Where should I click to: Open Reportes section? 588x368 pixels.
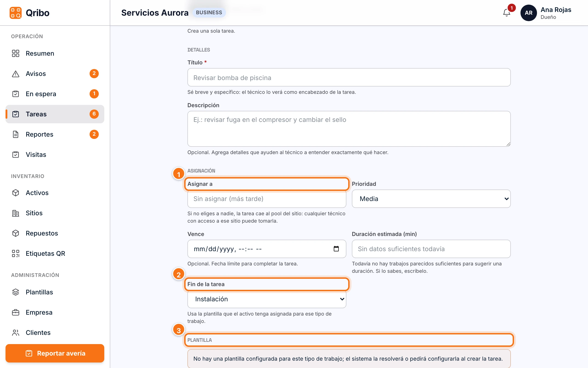pos(55,134)
